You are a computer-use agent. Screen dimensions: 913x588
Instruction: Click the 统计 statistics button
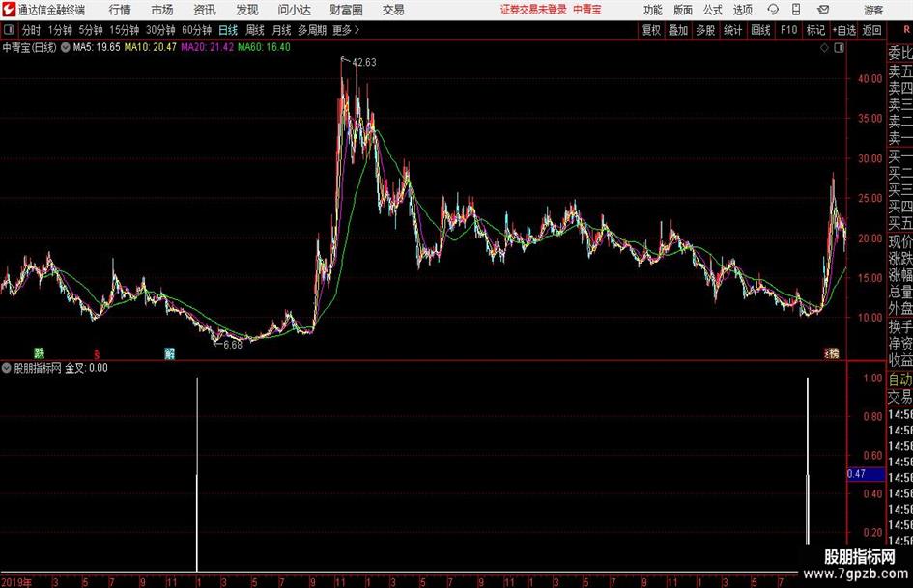(x=732, y=30)
